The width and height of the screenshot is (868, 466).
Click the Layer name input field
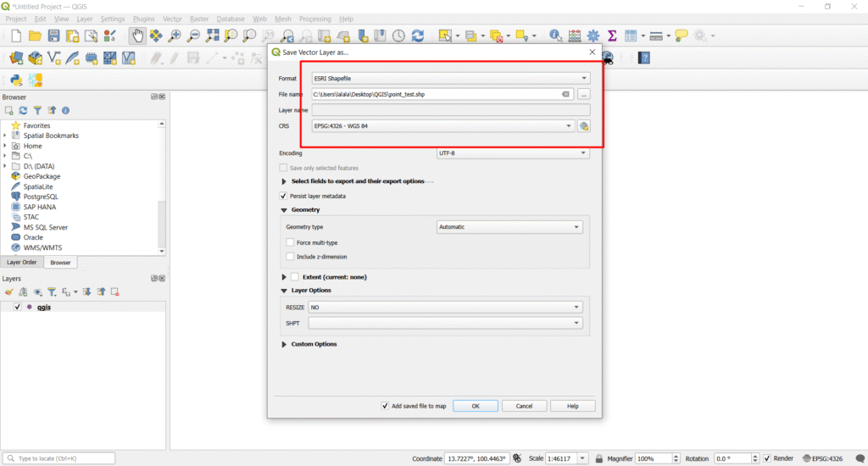[451, 110]
